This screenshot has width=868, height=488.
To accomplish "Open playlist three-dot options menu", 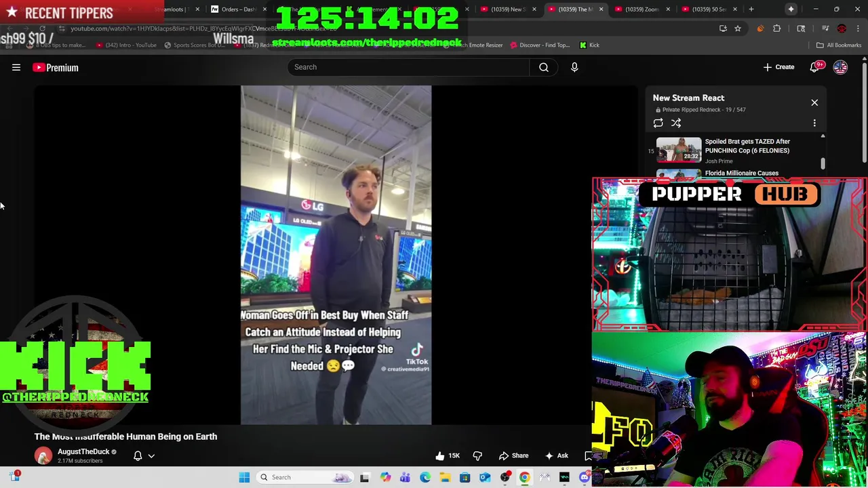I will coord(814,123).
